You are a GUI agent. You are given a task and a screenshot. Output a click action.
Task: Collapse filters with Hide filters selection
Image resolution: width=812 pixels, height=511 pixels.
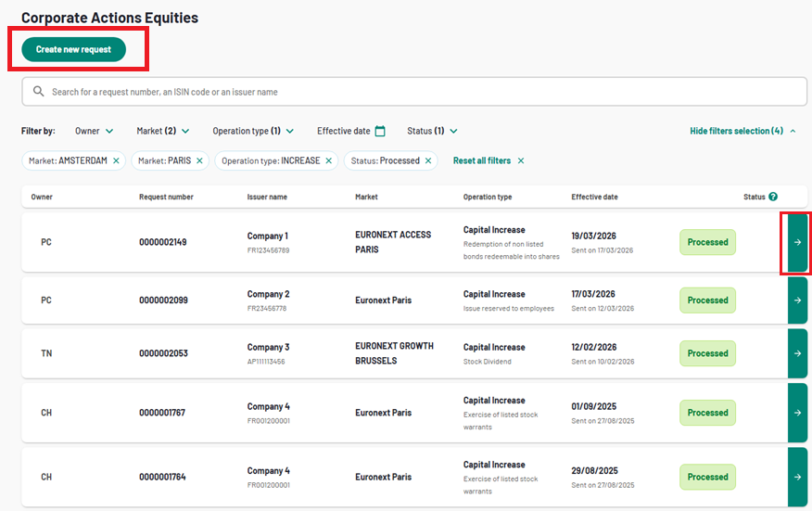click(x=742, y=131)
